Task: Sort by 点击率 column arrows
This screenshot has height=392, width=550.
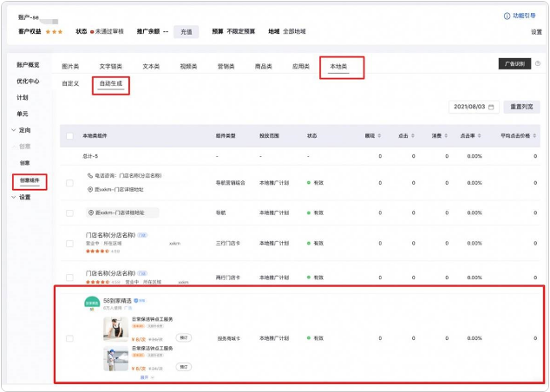Action: 481,136
